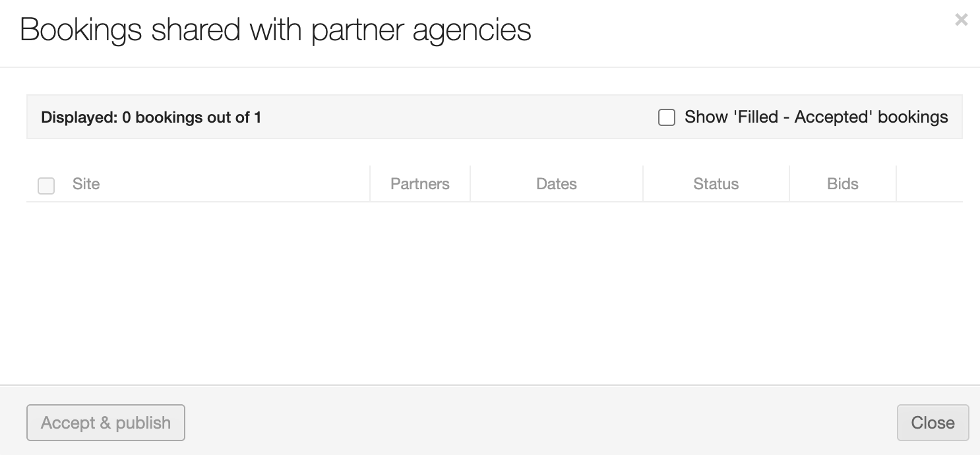
Task: Click the empty table body area
Action: [x=493, y=290]
